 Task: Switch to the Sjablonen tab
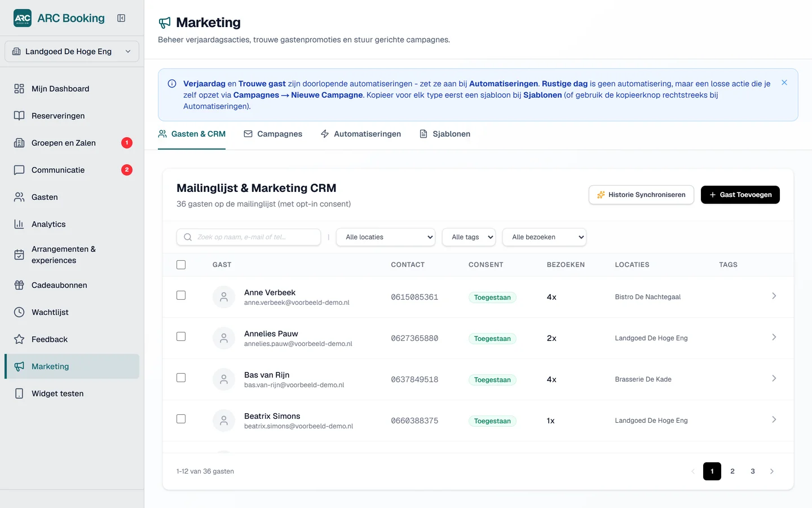click(x=445, y=134)
